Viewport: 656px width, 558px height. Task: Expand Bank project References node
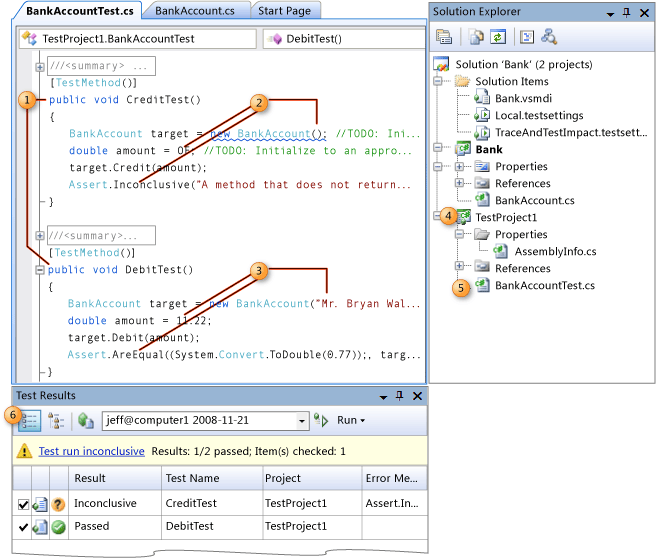pyautogui.click(x=459, y=183)
